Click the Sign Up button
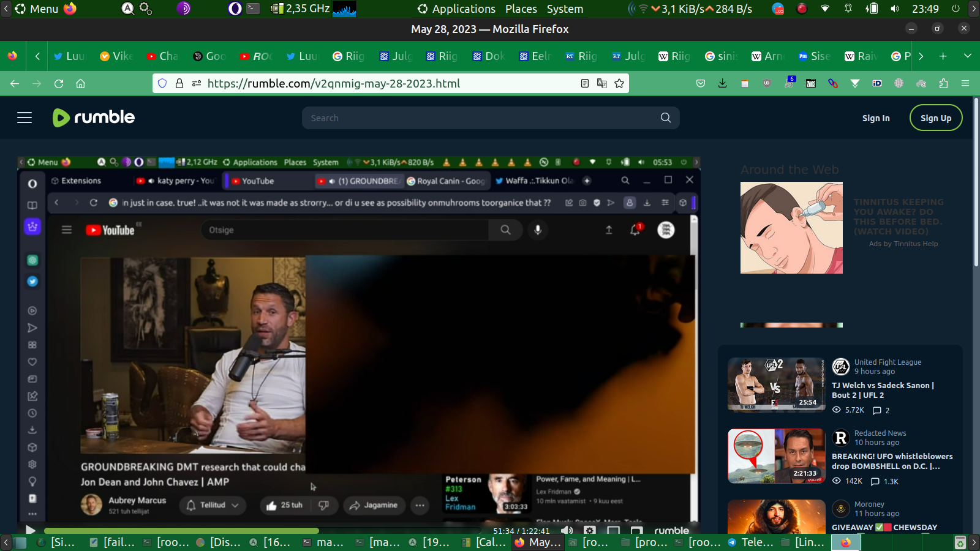This screenshot has width=980, height=551. click(936, 118)
